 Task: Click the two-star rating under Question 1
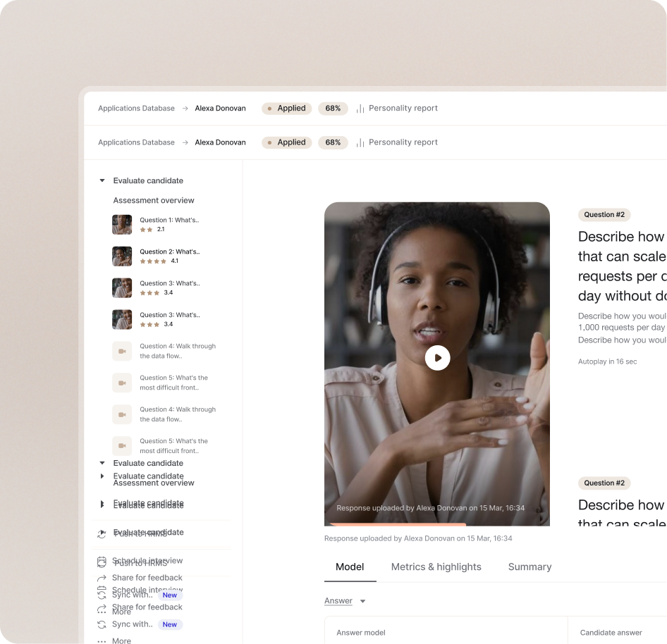146,230
